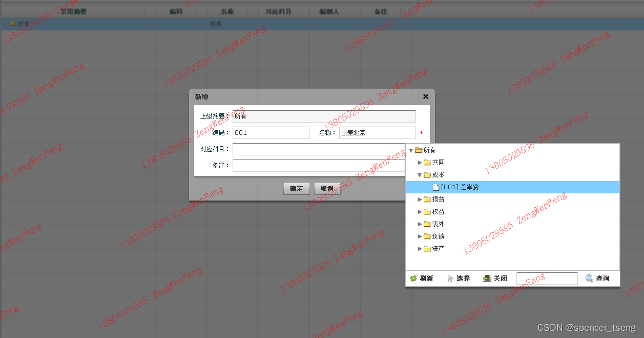The width and height of the screenshot is (644, 338).
Task: Click the 常用摘要 column header
Action: pyautogui.click(x=73, y=11)
